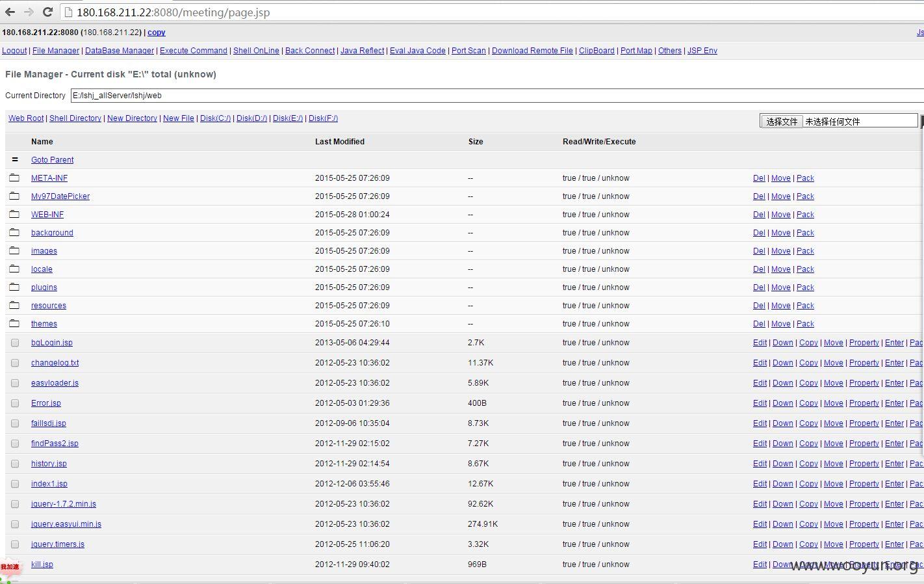This screenshot has width=924, height=584.
Task: Click Goto Parent link
Action: click(53, 160)
